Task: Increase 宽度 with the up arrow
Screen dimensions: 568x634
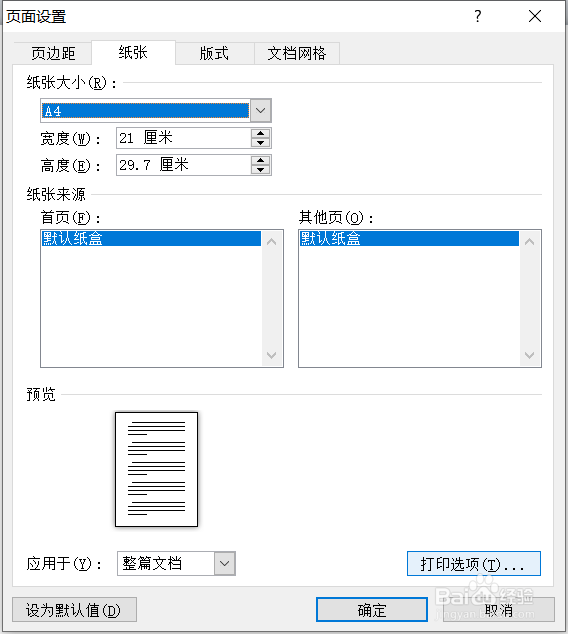Action: pos(260,133)
